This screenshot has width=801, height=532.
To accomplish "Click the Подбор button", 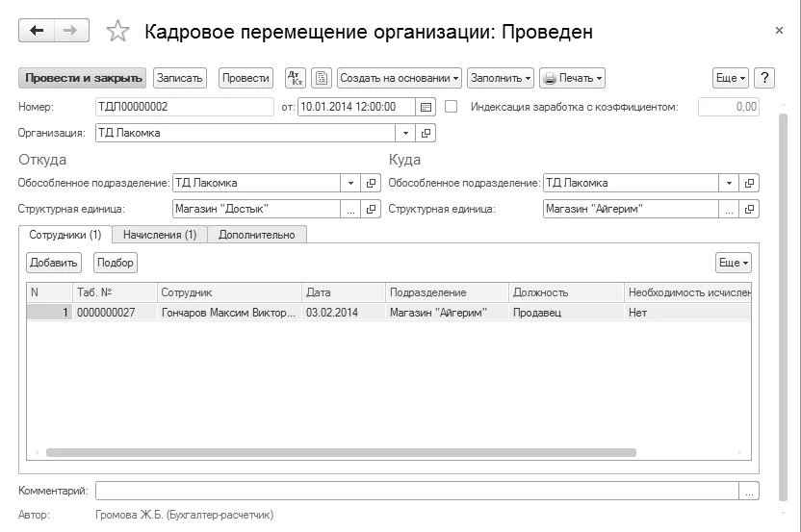I will 116,263.
